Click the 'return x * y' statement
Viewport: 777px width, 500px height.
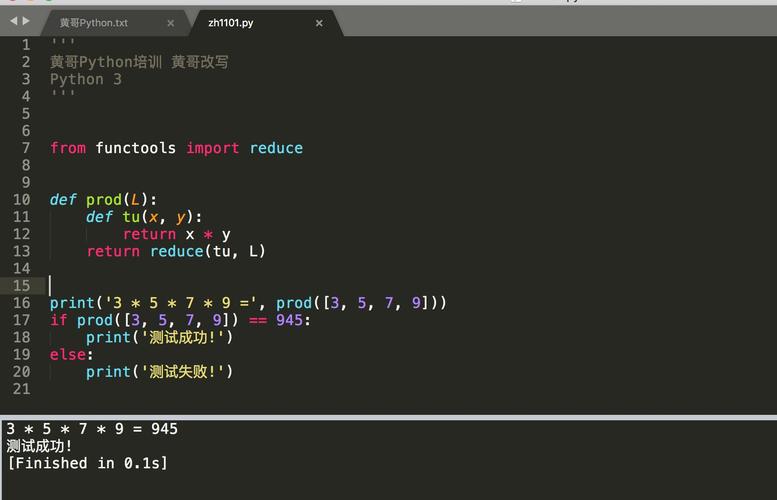click(x=177, y=234)
